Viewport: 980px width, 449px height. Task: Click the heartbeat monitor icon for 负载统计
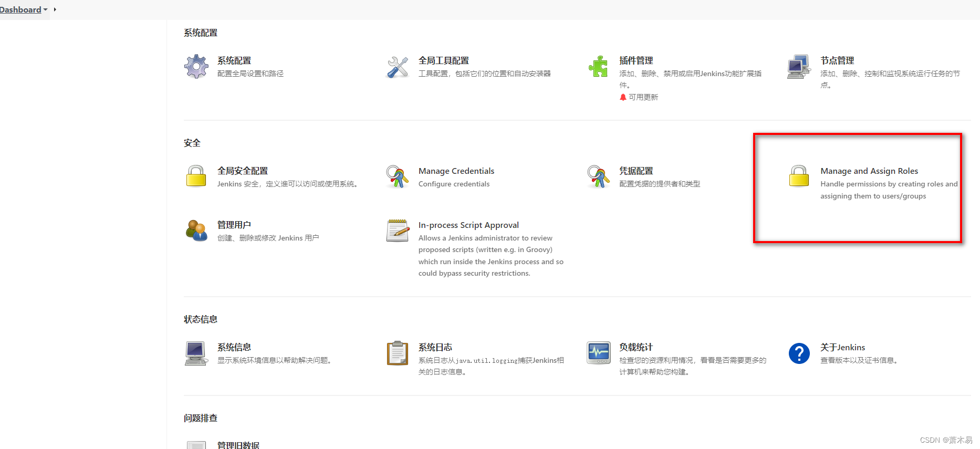(598, 353)
